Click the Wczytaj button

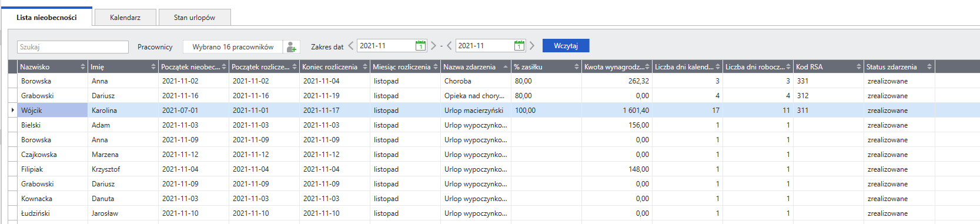click(566, 46)
